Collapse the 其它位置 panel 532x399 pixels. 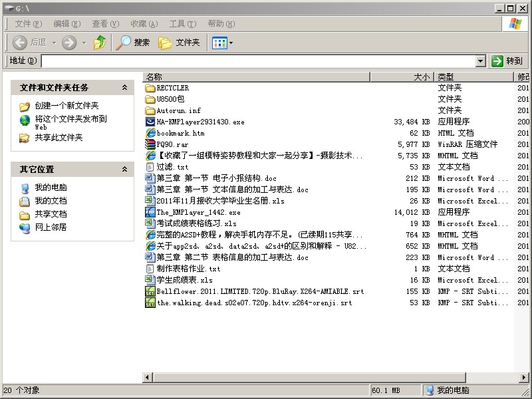(124, 169)
